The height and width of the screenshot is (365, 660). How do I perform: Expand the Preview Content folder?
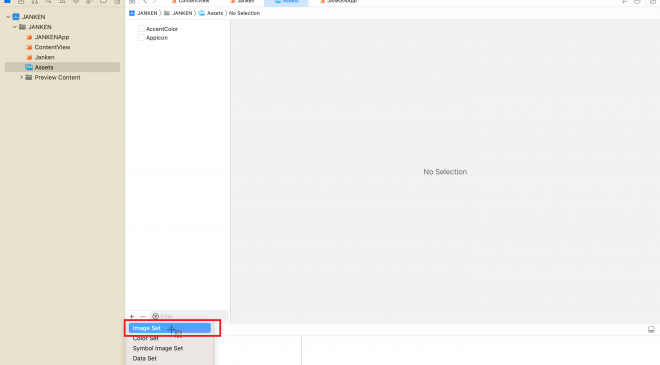coord(21,77)
